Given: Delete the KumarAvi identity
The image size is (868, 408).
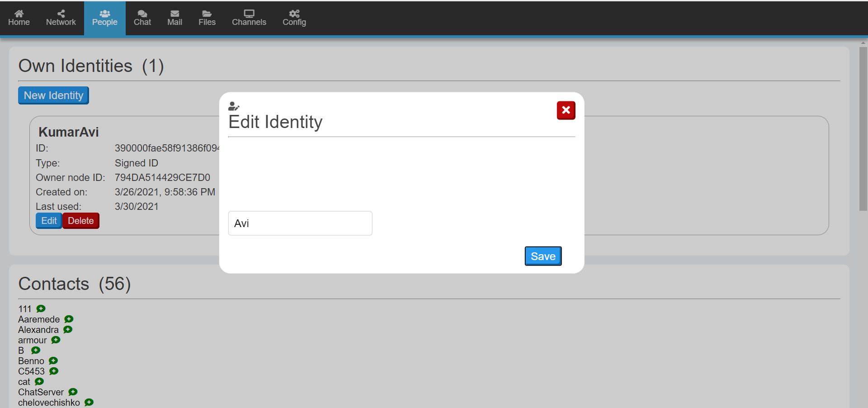Looking at the screenshot, I should pyautogui.click(x=80, y=221).
